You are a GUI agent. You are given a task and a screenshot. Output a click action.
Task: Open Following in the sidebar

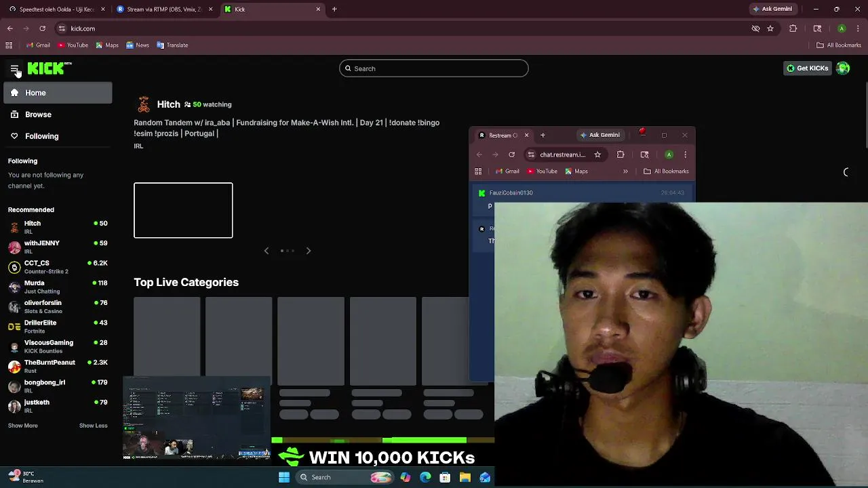tap(58, 136)
